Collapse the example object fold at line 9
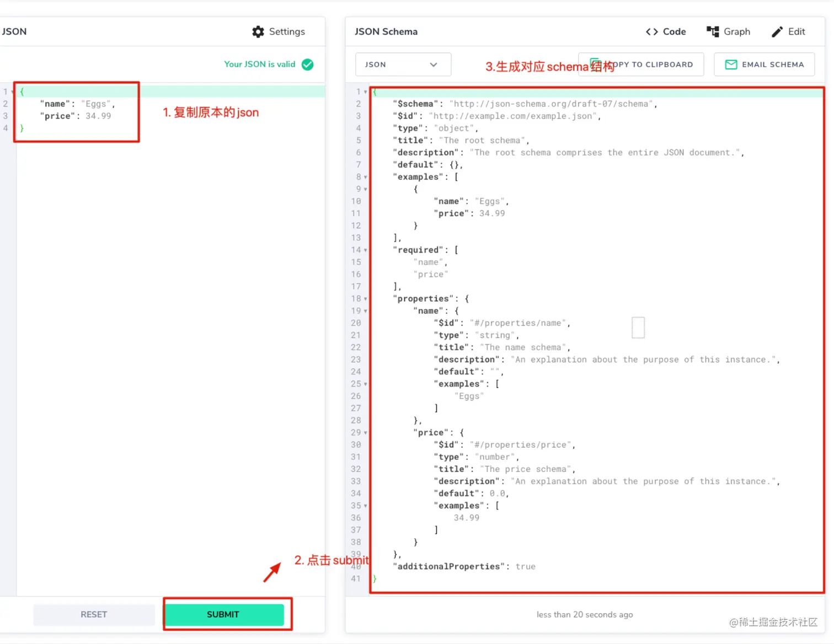This screenshot has width=834, height=644. [365, 189]
